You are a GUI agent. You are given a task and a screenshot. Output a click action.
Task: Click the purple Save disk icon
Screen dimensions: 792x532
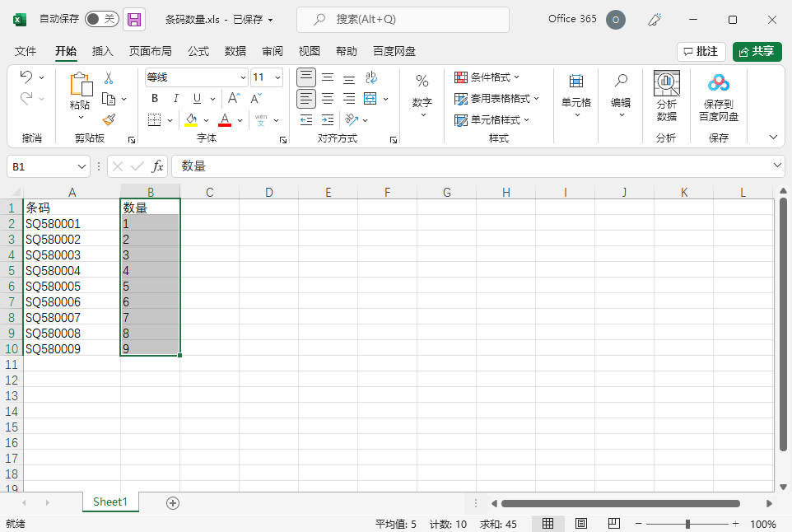tap(134, 19)
